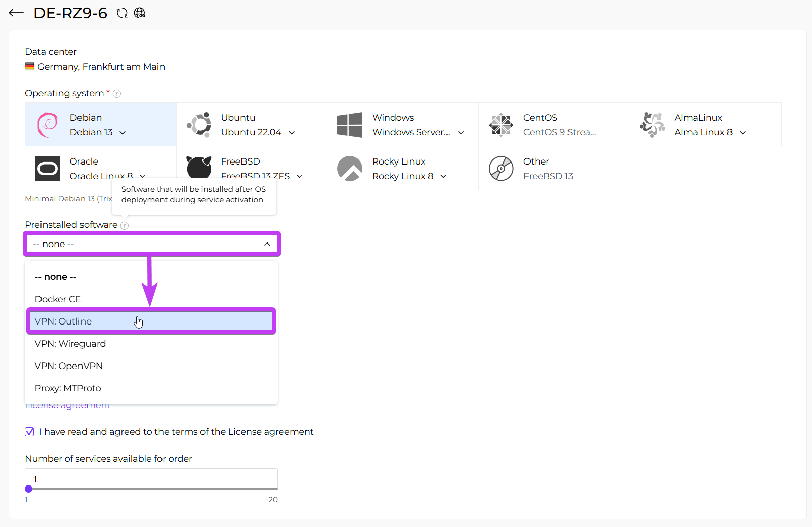Choose Proxy: MTProto from the software list

[x=151, y=388]
